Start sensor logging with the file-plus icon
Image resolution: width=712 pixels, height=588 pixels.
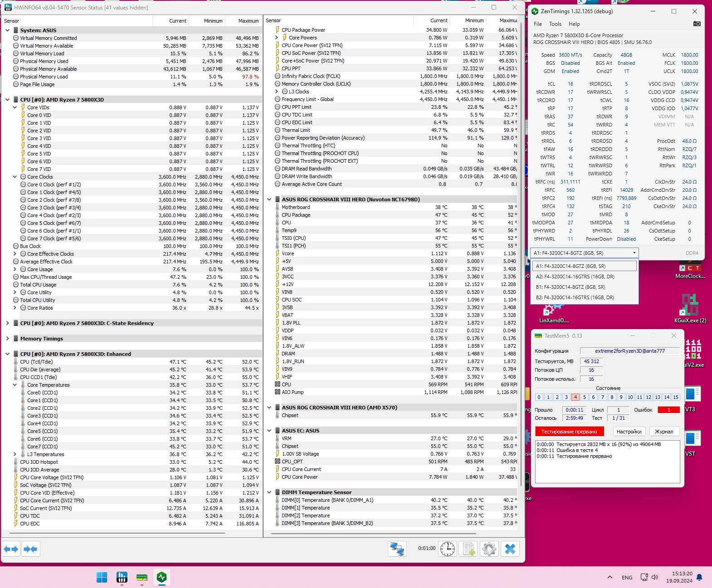(x=468, y=549)
